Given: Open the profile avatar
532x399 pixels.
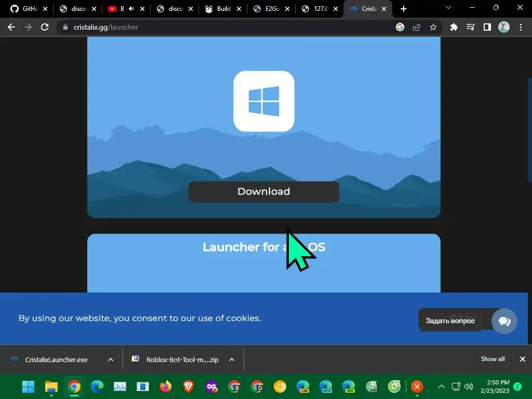Looking at the screenshot, I should [504, 27].
